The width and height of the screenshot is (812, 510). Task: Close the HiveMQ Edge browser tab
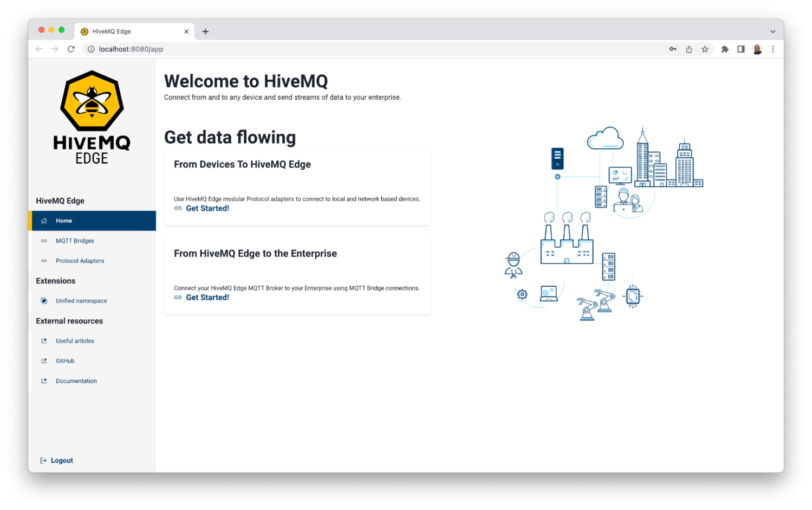coord(186,31)
